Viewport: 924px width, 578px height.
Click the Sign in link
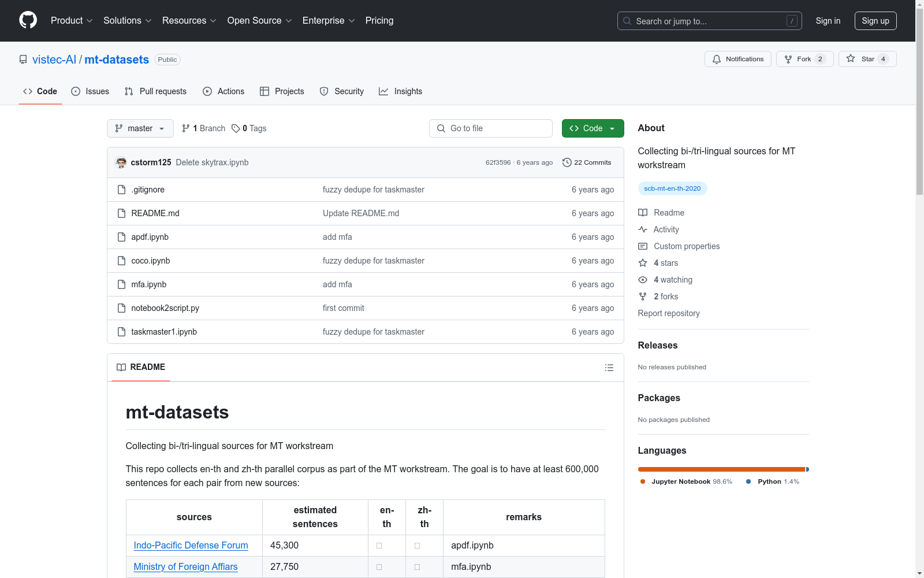click(x=828, y=21)
